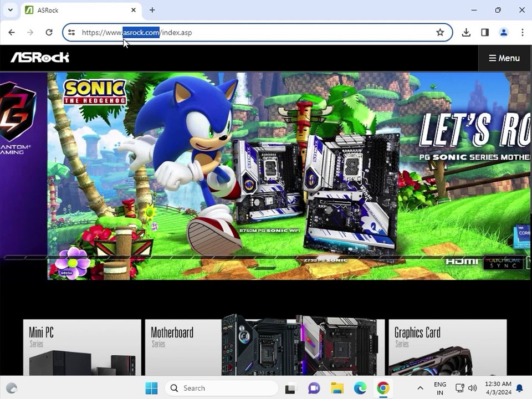This screenshot has height=399, width=532.
Task: Click the ASRock logo
Action: pos(40,58)
